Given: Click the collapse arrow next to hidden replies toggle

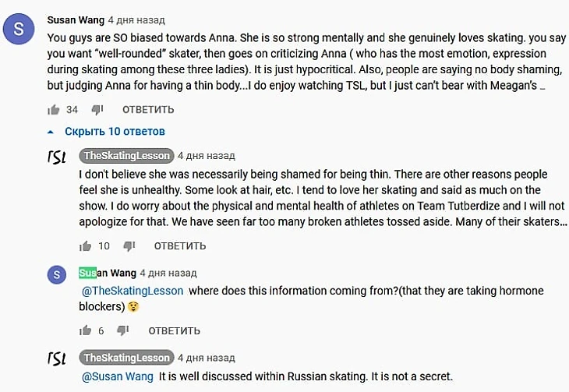Looking at the screenshot, I should 51,132.
